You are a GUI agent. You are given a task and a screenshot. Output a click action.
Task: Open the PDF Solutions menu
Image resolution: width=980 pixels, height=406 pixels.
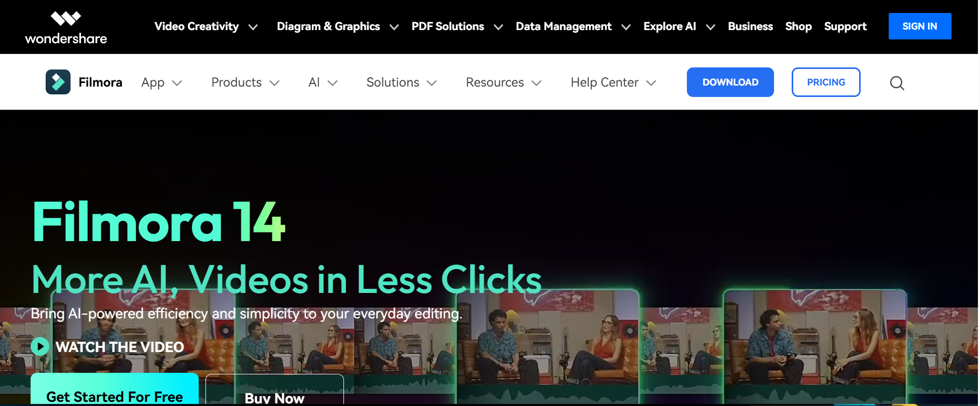coord(448,26)
